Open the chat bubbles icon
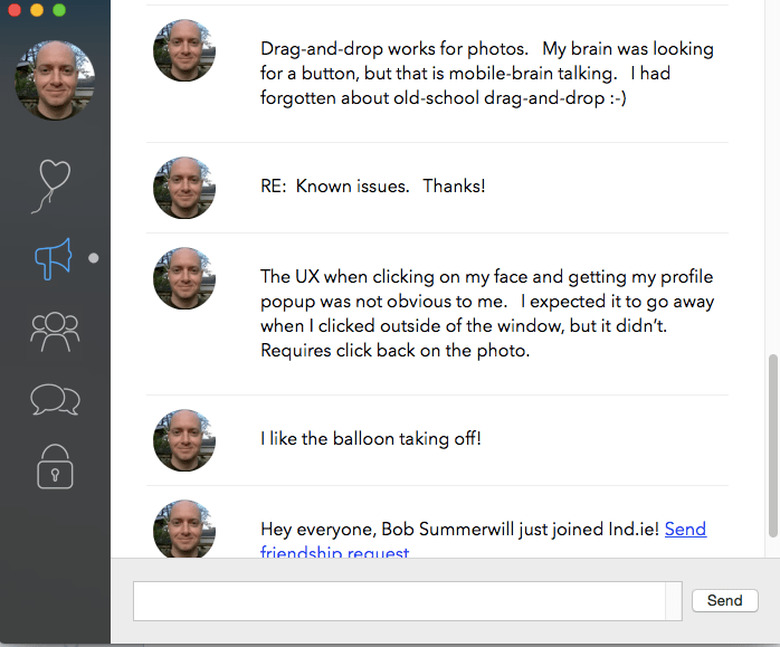The height and width of the screenshot is (647, 780). tap(54, 399)
